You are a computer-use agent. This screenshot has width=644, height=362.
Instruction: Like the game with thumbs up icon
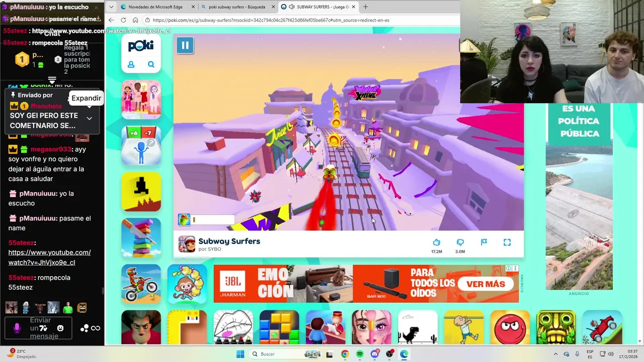[x=436, y=242]
